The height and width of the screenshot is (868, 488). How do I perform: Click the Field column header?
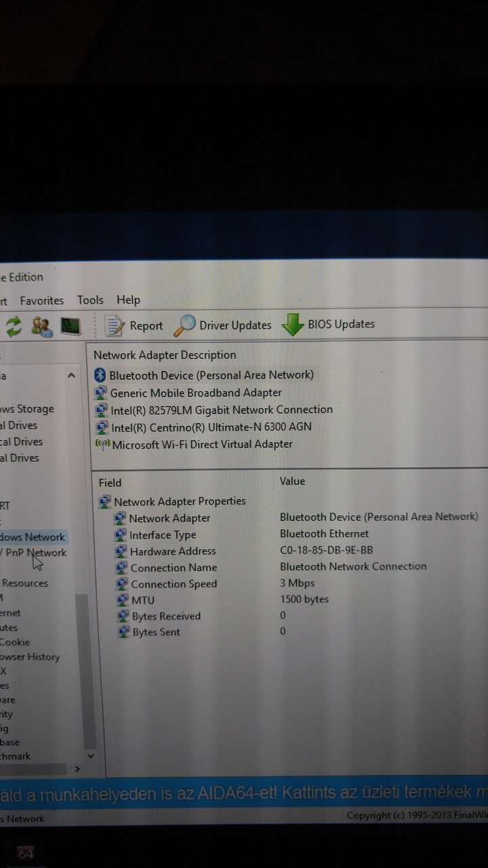[110, 483]
